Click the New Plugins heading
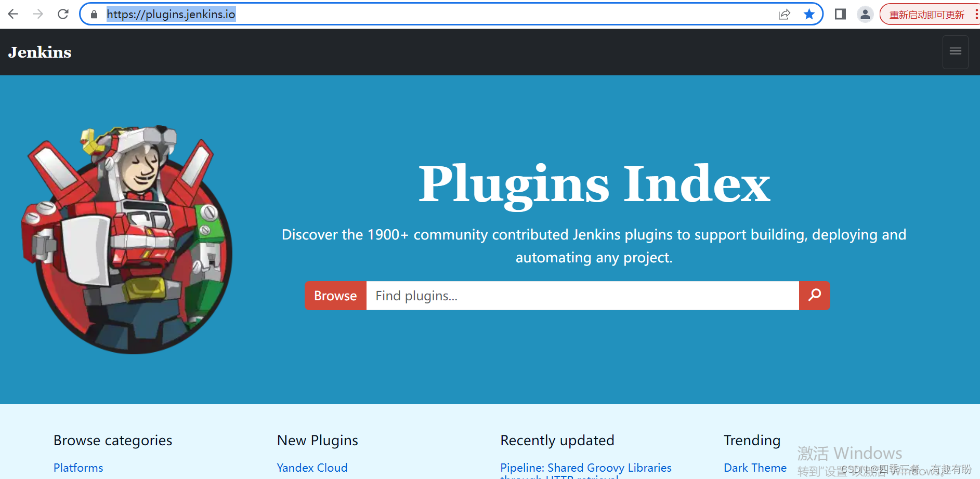The height and width of the screenshot is (479, 980). pos(318,441)
